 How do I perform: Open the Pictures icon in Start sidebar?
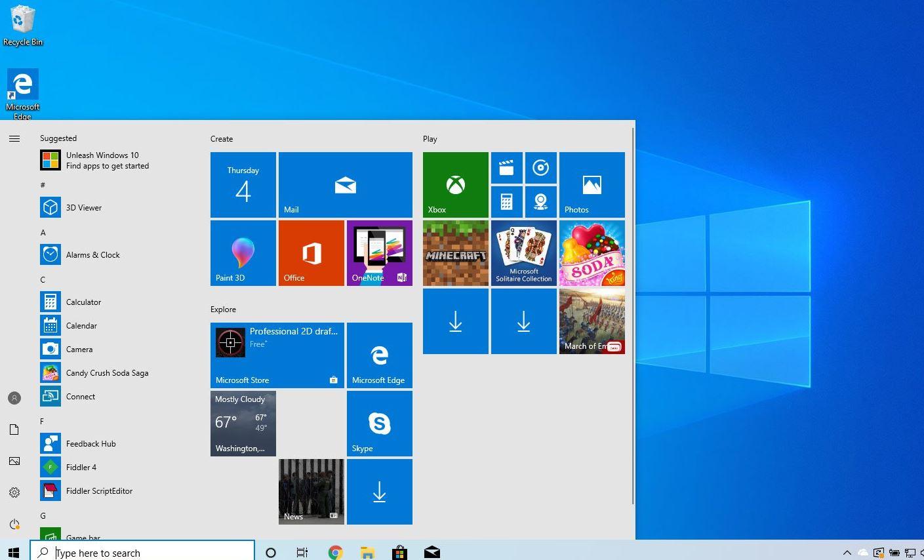click(x=14, y=461)
